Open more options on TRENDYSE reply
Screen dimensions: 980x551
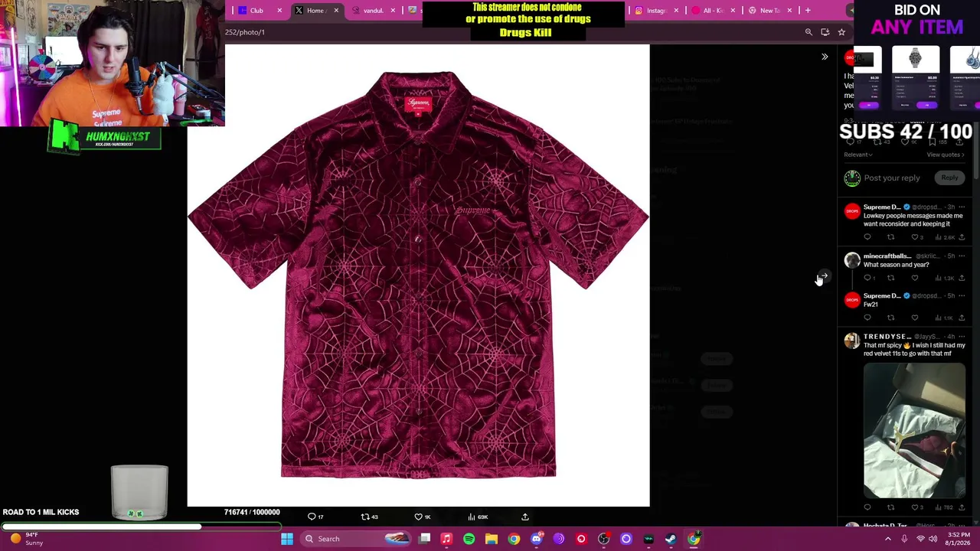coord(962,337)
